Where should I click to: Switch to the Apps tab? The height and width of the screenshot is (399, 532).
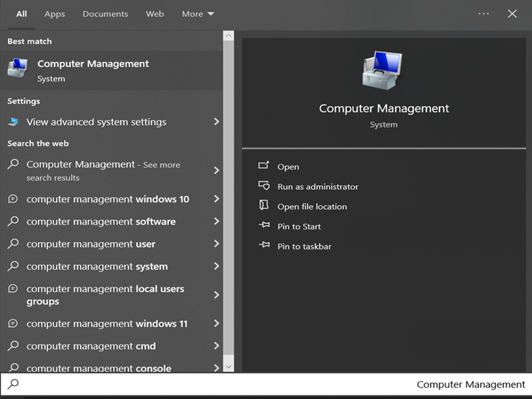(55, 14)
